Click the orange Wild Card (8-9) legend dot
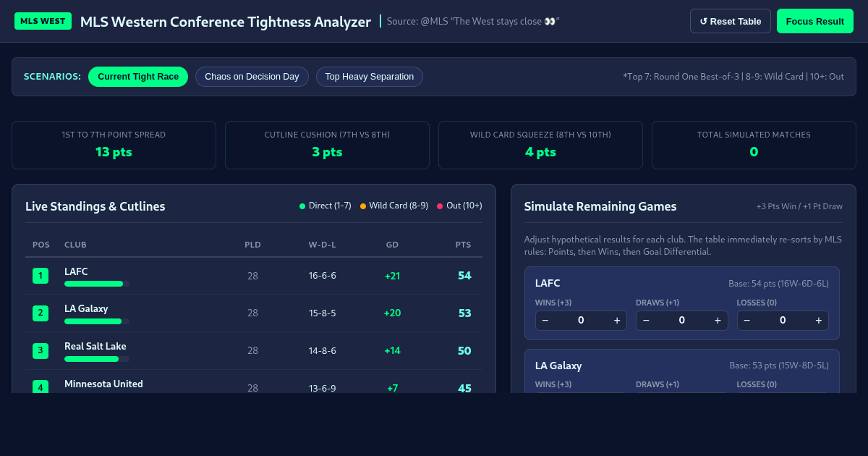This screenshot has width=868, height=456. (363, 206)
